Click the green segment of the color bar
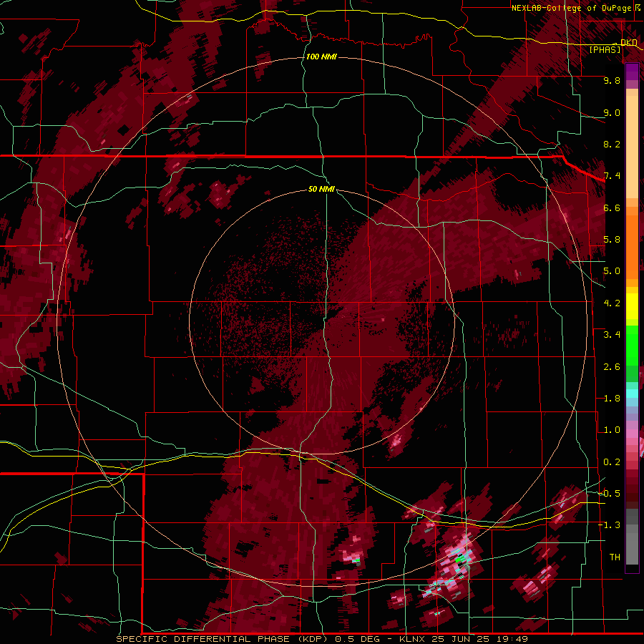Image resolution: width=644 pixels, height=644 pixels. click(632, 345)
